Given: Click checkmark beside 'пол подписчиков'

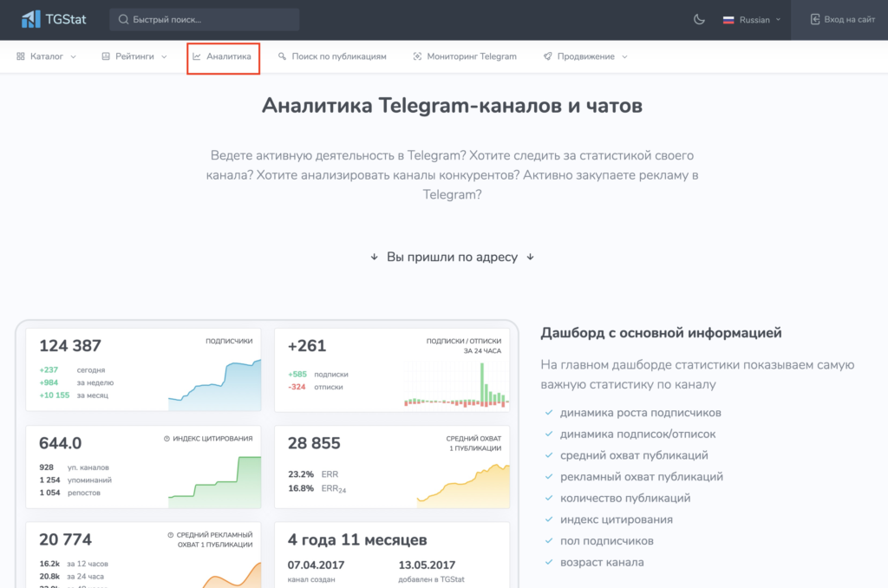Looking at the screenshot, I should pyautogui.click(x=548, y=541).
